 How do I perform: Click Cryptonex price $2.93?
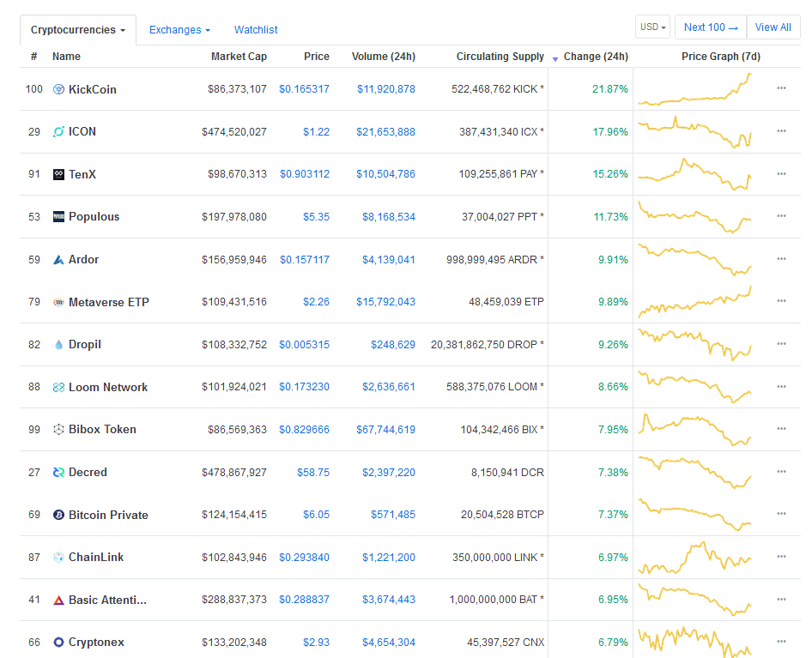(x=317, y=643)
